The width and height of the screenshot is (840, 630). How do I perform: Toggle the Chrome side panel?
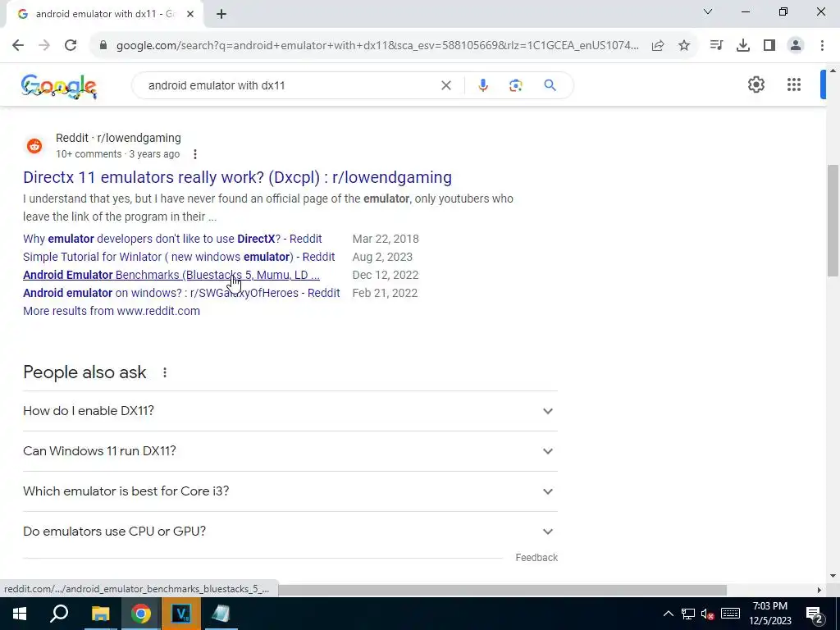pos(769,46)
